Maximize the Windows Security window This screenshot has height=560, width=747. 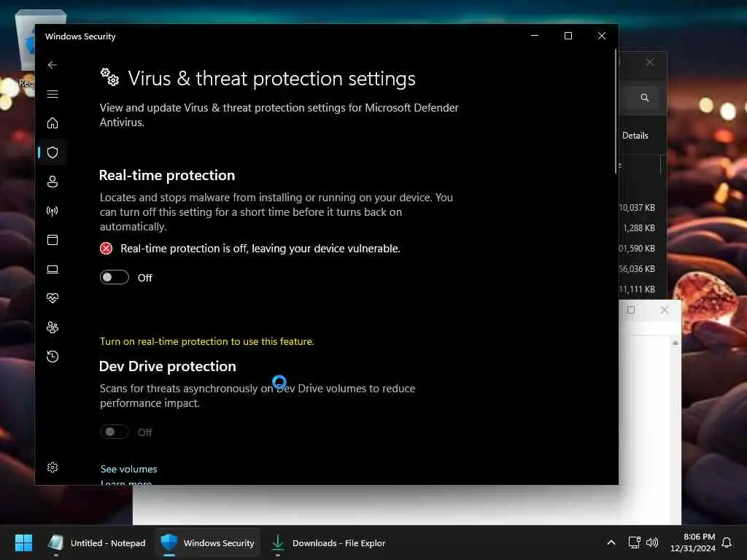[568, 36]
